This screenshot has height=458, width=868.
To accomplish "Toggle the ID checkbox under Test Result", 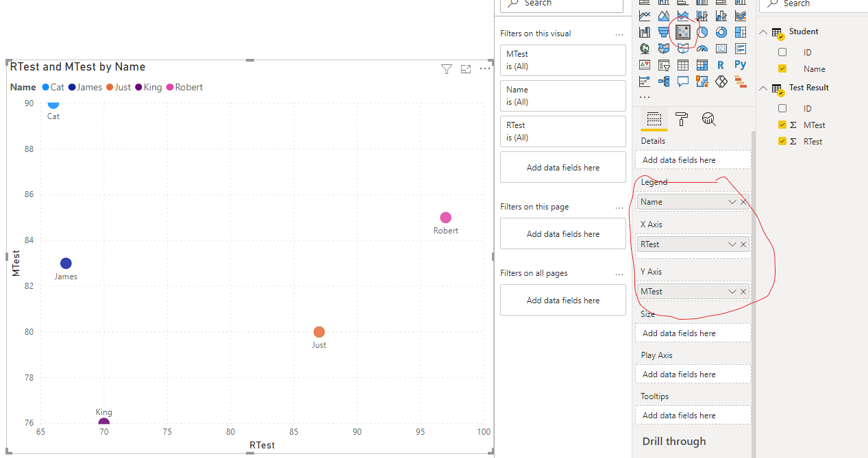I will coord(782,108).
